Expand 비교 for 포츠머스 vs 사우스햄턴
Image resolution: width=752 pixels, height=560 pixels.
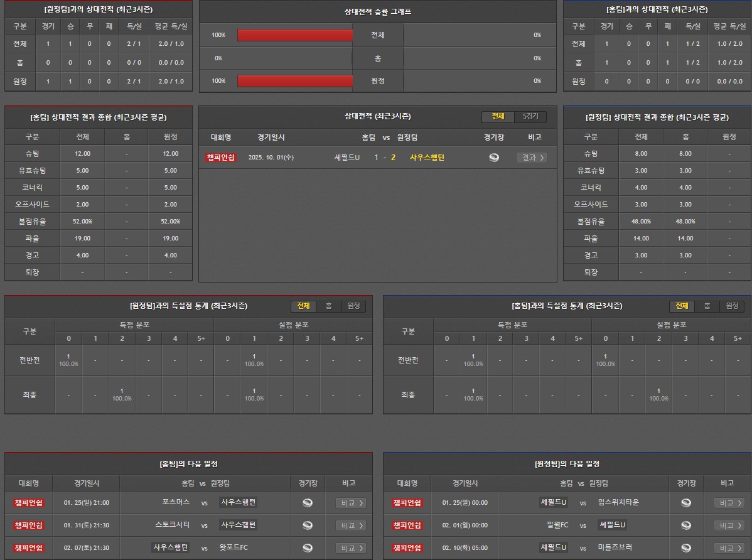[x=350, y=503]
